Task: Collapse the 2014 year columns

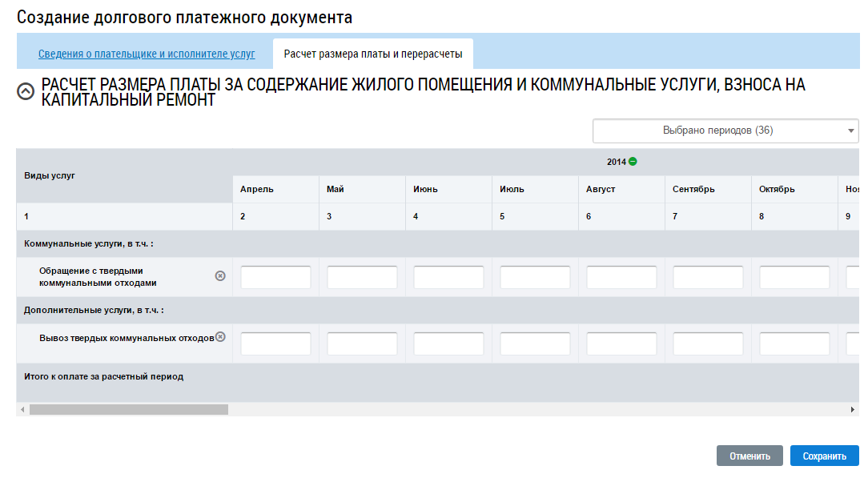Action: coord(633,162)
